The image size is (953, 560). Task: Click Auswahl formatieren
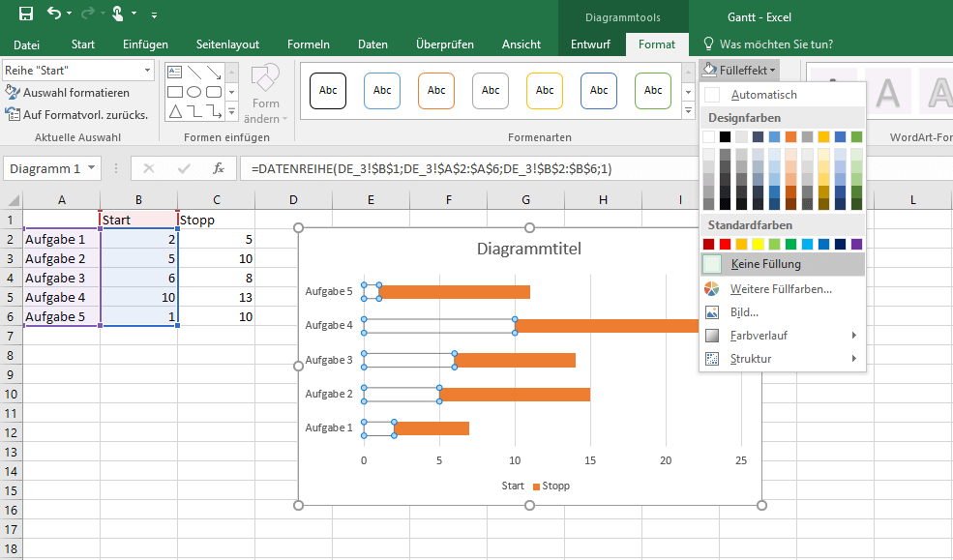click(67, 93)
